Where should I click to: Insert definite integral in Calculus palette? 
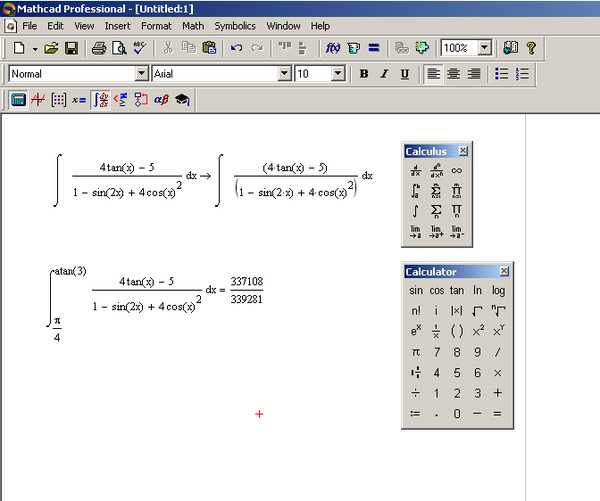[x=416, y=191]
